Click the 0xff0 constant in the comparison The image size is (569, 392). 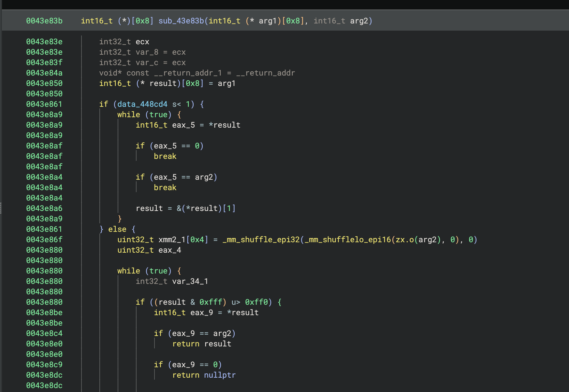256,302
